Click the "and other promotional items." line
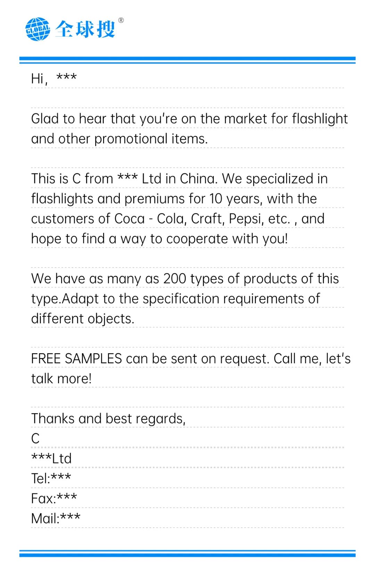The image size is (375, 588). pos(119,139)
